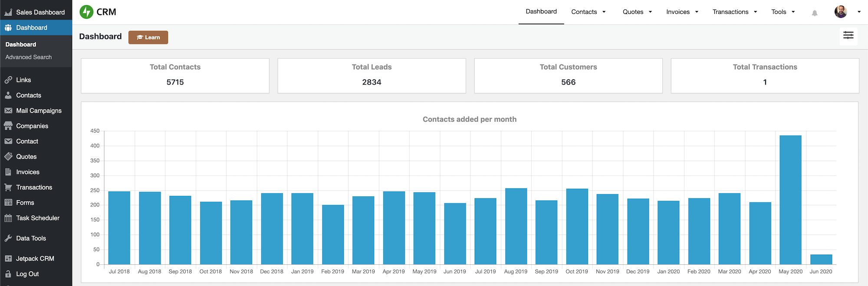This screenshot has height=286, width=868.
Task: Click the Transactions cart icon in sidebar
Action: [x=8, y=187]
